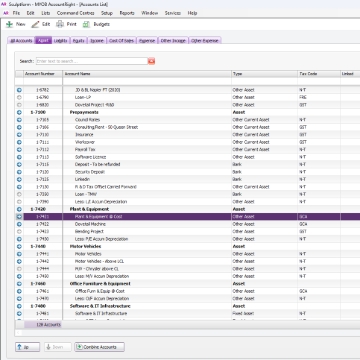Screen dimensions: 360x360
Task: Select the R & D Tax Offset Carried Forward row
Action: click(x=188, y=187)
